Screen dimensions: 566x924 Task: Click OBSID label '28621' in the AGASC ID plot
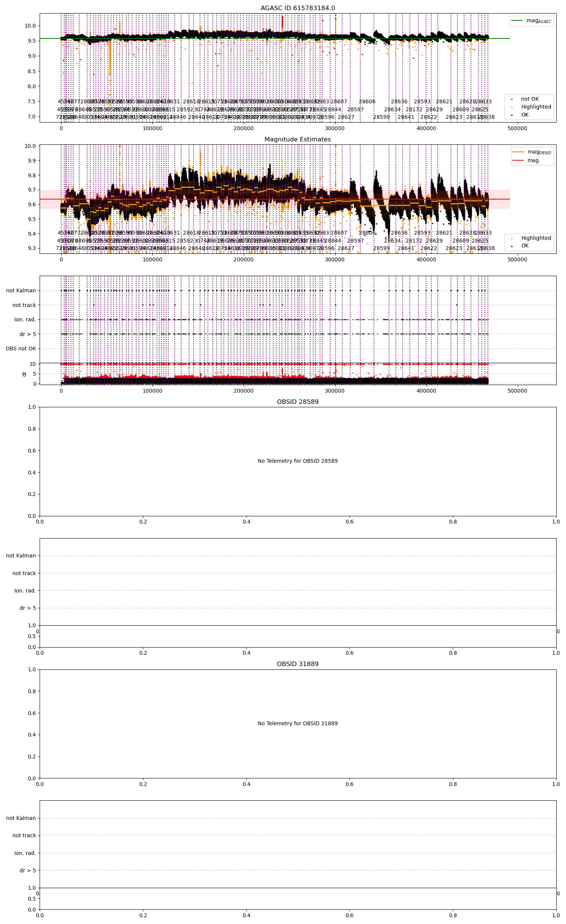(444, 102)
